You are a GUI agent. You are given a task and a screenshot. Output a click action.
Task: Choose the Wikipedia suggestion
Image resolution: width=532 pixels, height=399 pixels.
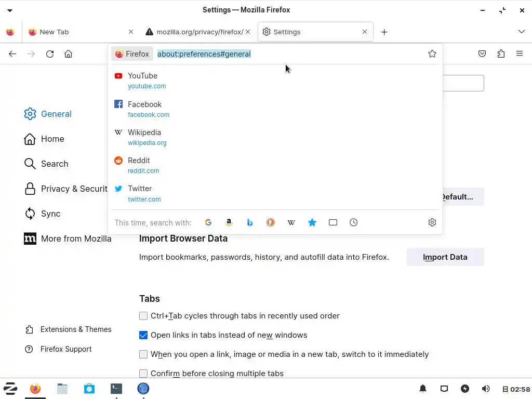tap(275, 137)
